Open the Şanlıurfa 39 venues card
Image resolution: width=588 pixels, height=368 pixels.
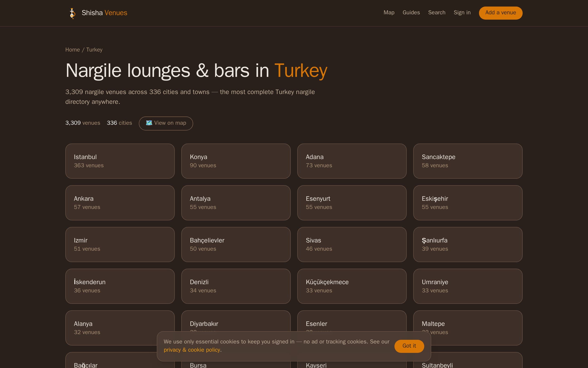pos(468,245)
